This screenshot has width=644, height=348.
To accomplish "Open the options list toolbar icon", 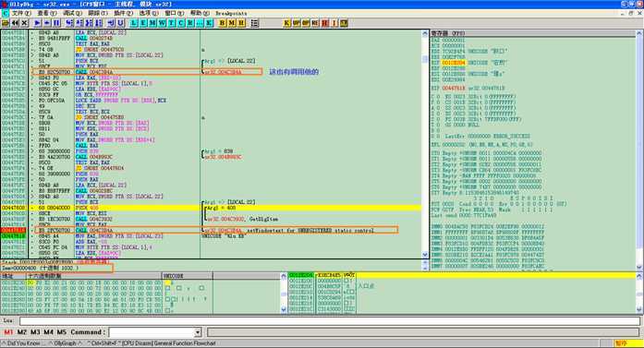I will point(255,23).
